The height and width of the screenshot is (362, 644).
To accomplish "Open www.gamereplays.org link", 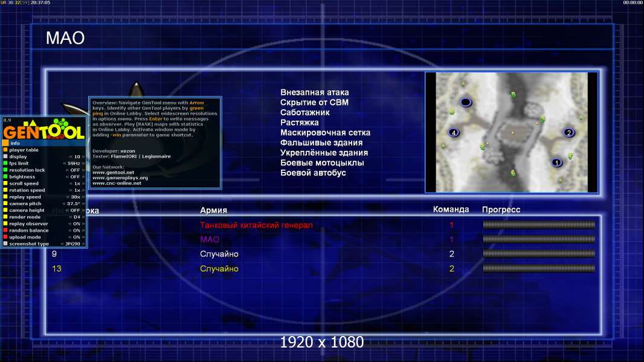I will pos(120,178).
